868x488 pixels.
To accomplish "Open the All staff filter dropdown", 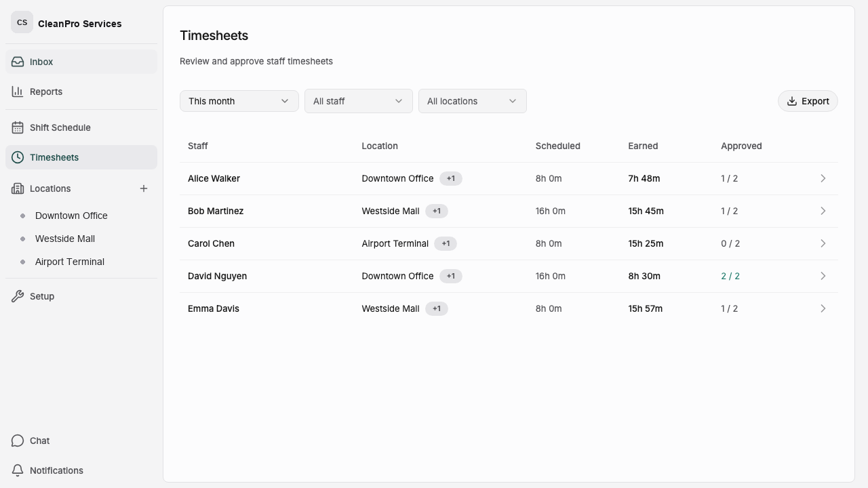I will (x=359, y=101).
